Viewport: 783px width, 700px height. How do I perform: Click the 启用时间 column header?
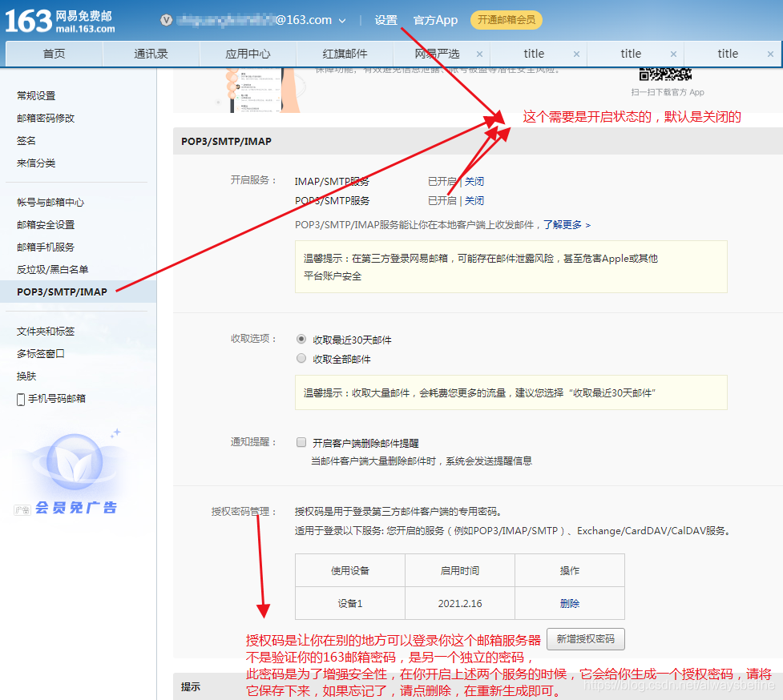(460, 570)
